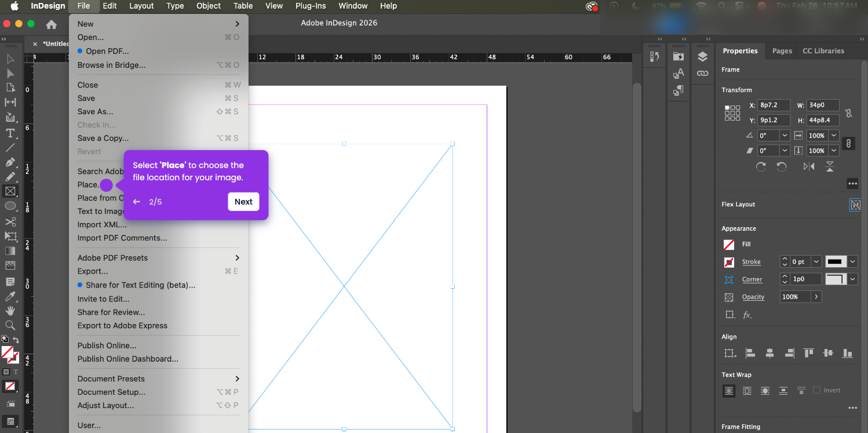The width and height of the screenshot is (868, 433).
Task: Rotate frame 90° clockwise
Action: pos(761,167)
